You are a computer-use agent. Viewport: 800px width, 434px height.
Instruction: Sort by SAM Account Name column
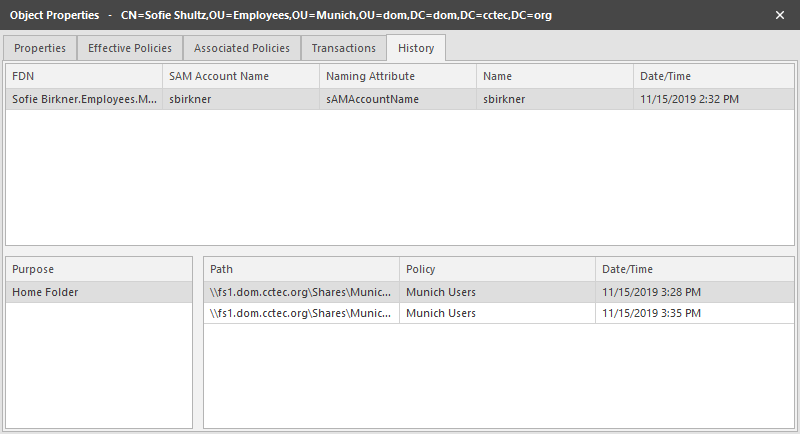pos(240,76)
